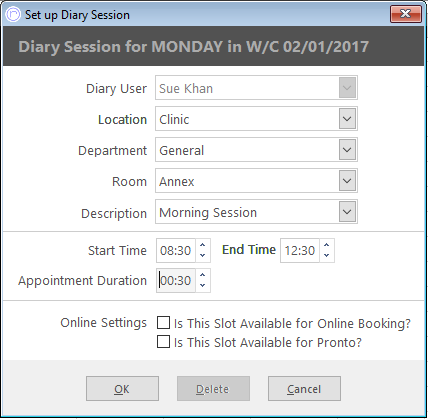Close the Set up Diary Session dialog
Image resolution: width=428 pixels, height=419 pixels.
tap(406, 14)
